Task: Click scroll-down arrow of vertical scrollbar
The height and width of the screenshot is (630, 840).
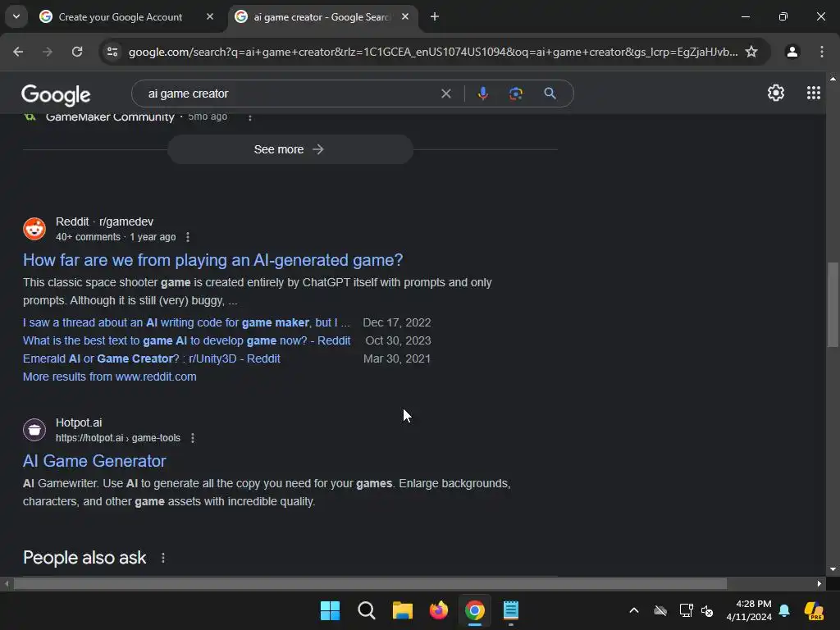Action: [833, 569]
